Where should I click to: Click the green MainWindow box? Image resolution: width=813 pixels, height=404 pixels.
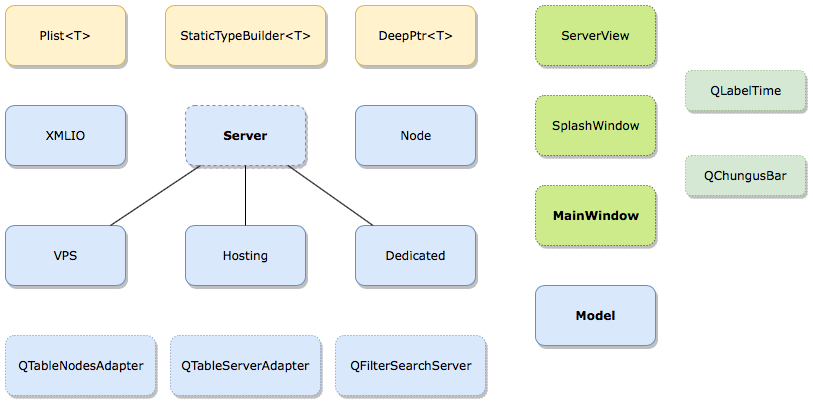pos(595,216)
